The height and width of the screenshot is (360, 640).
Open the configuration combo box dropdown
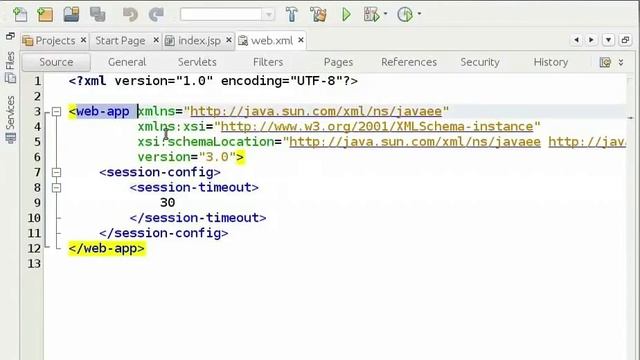tap(268, 15)
